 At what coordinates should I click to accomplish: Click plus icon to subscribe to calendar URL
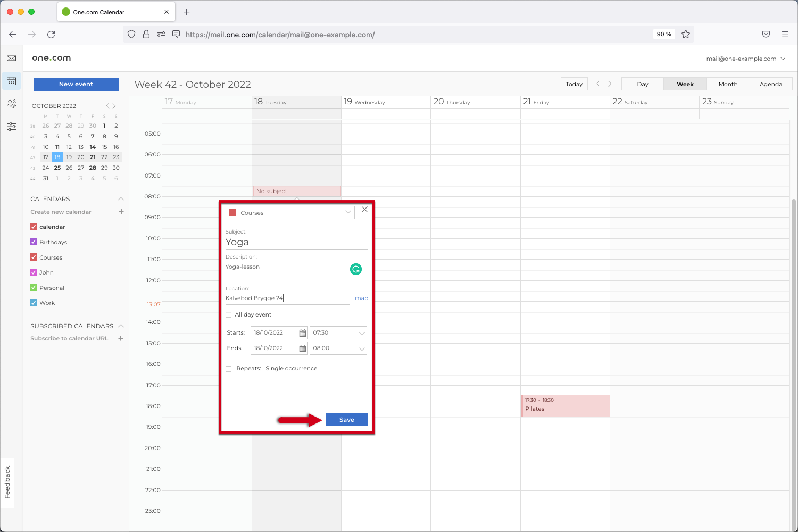click(121, 338)
